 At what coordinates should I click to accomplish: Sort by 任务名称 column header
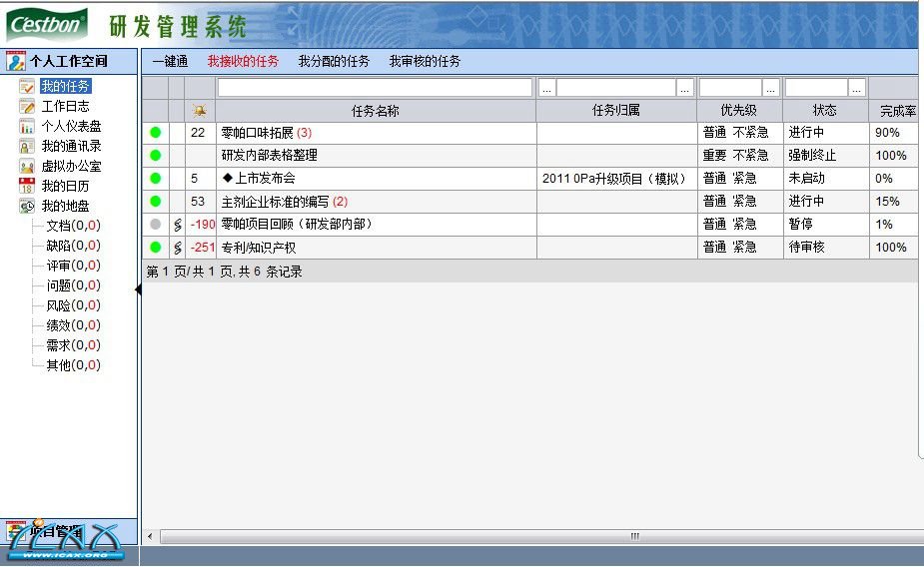point(376,111)
